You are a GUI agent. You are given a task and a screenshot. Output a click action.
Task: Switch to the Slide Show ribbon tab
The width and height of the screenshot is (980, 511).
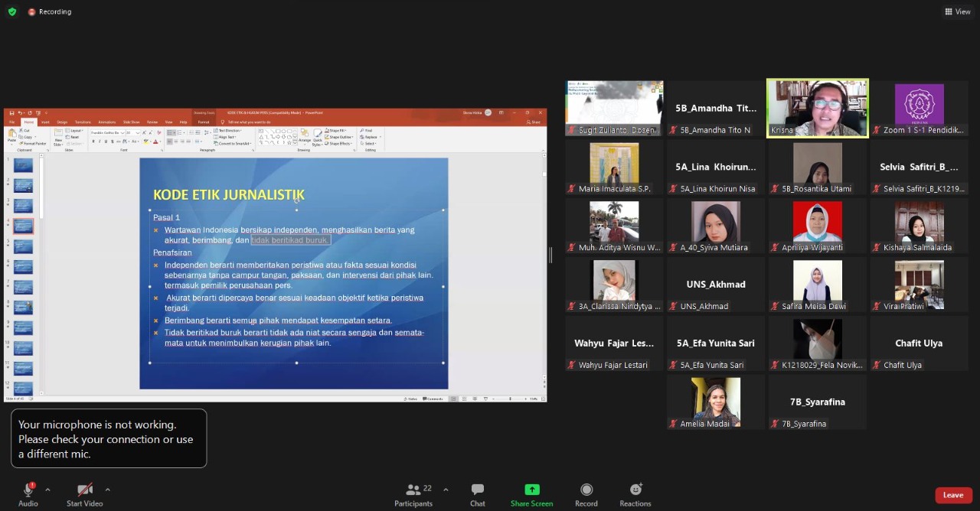point(131,122)
